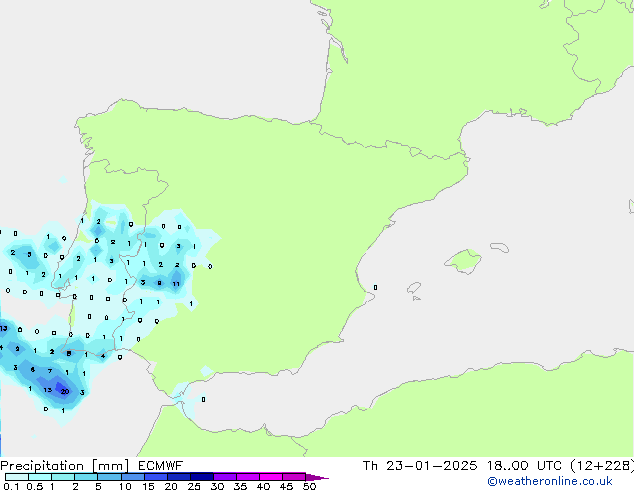Click the 0 value at Gibraltar Strait
This screenshot has height=490, width=634.
pyautogui.click(x=203, y=399)
